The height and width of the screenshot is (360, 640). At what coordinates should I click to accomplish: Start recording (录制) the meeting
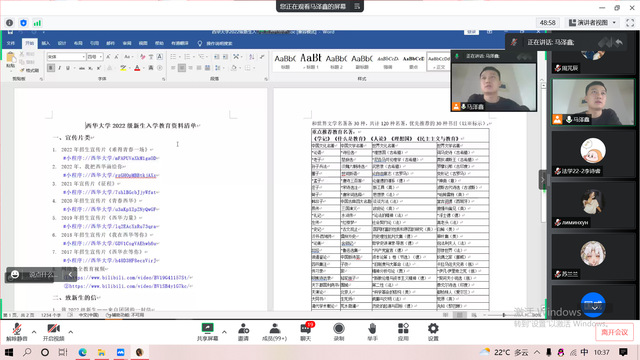click(x=339, y=332)
